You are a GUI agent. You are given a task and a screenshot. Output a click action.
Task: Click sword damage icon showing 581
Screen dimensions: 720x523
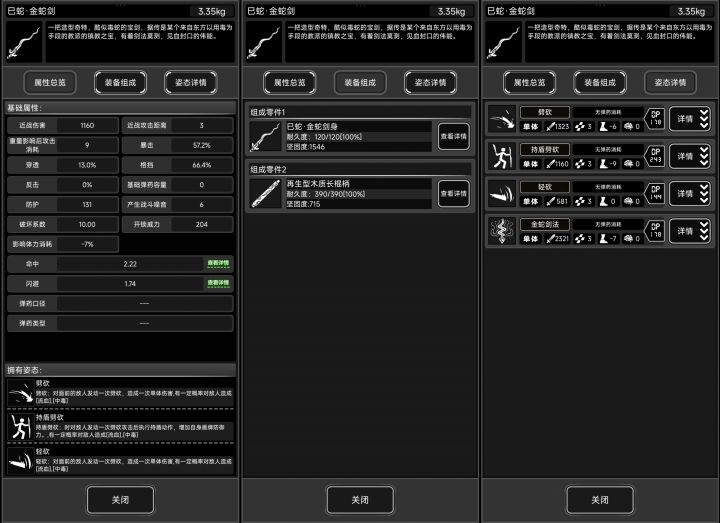(x=550, y=201)
